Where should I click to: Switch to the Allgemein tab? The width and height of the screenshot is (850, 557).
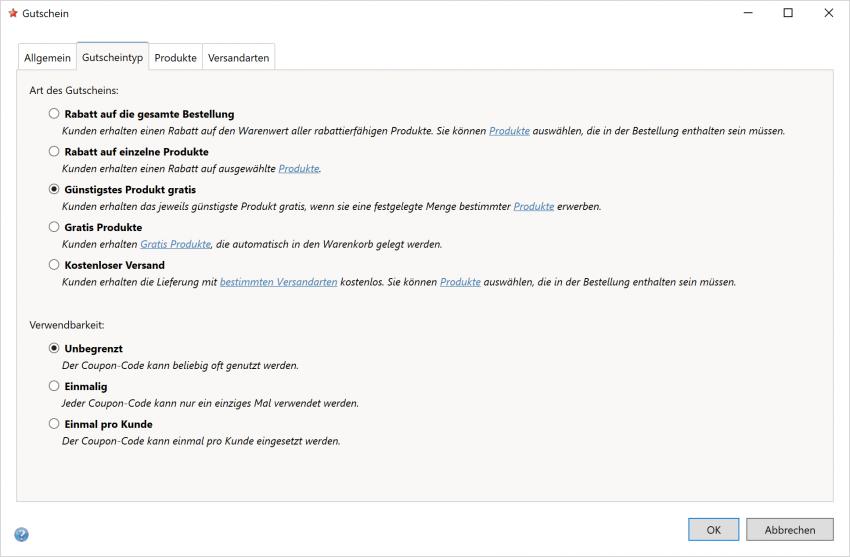point(47,58)
